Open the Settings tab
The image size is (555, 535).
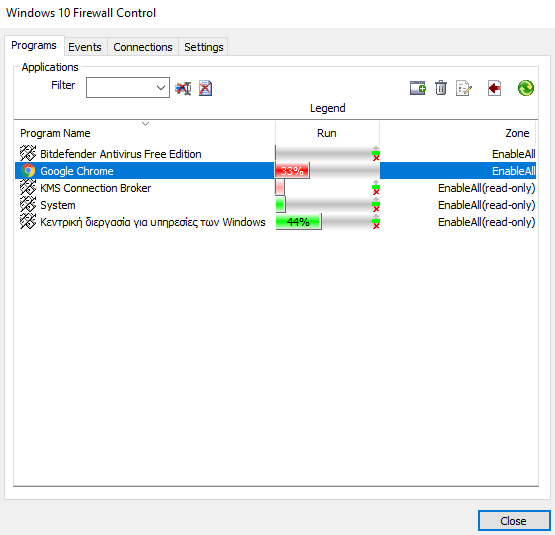tap(204, 47)
